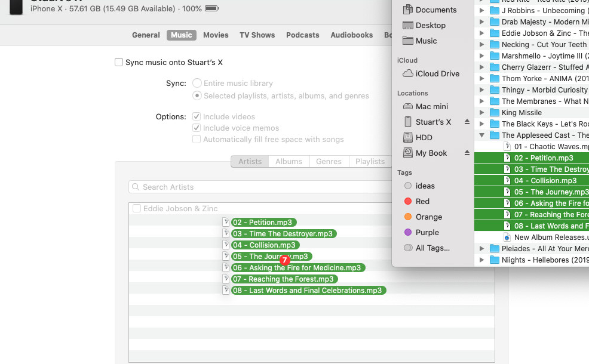Open the HDD volume
This screenshot has height=364, width=589.
click(417, 137)
